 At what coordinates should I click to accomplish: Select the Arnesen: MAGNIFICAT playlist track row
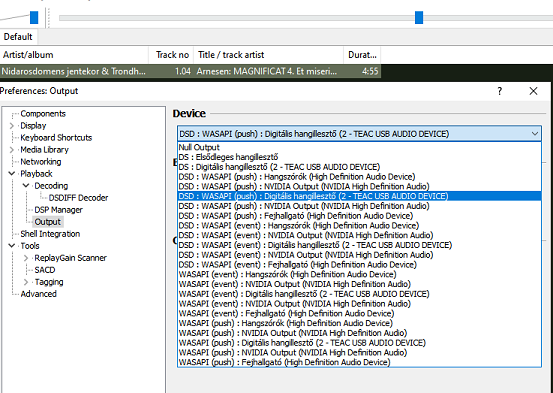click(190, 71)
